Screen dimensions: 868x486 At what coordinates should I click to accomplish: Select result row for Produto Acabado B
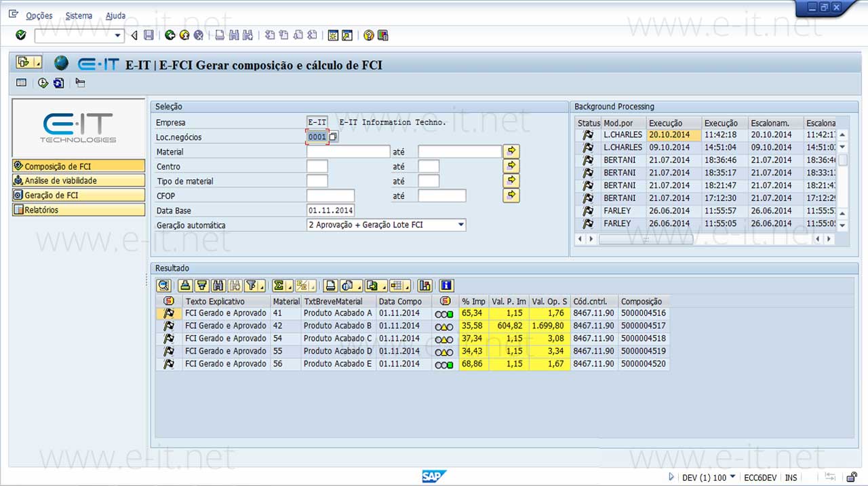click(x=412, y=326)
